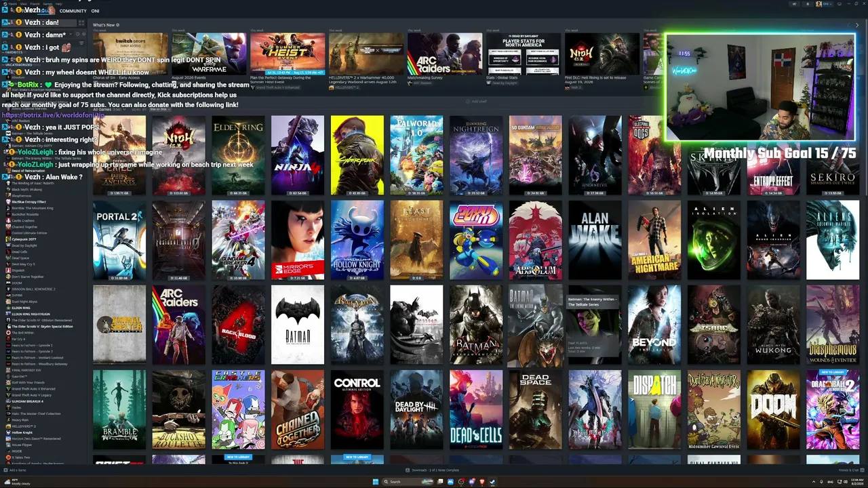Select the DOOM game cover
Viewport: 868px width, 488px height.
click(x=773, y=409)
